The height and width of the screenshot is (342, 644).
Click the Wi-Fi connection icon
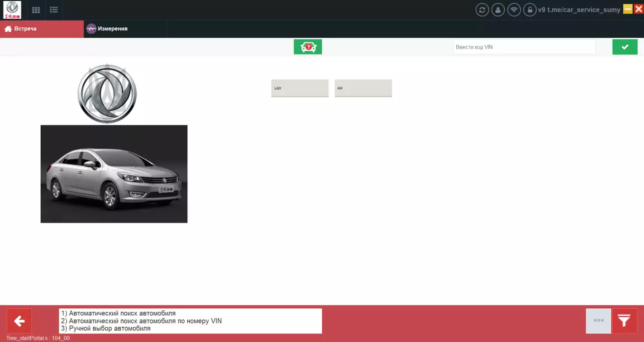514,10
